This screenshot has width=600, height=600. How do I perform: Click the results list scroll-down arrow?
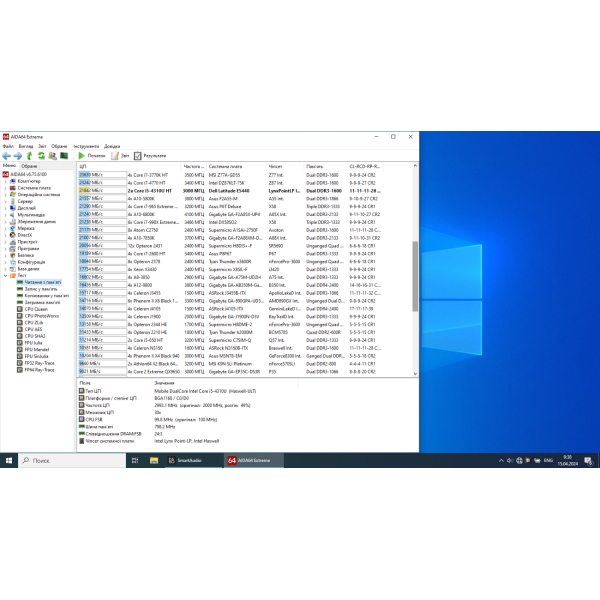pos(415,373)
